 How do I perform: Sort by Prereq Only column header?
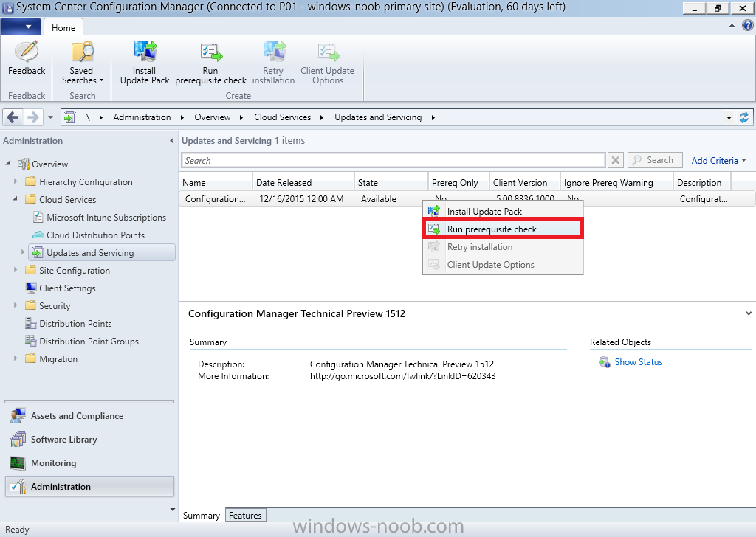pyautogui.click(x=458, y=182)
